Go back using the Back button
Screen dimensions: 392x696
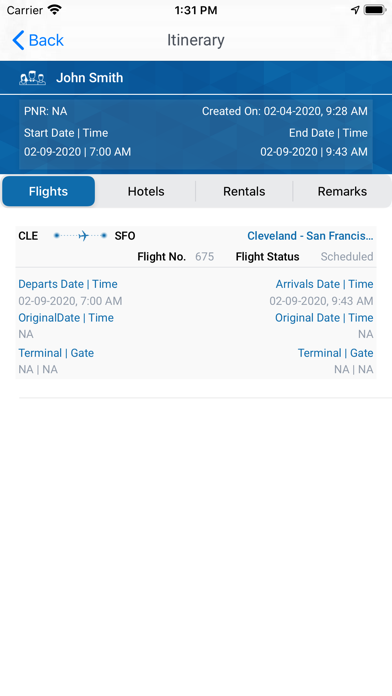point(38,40)
